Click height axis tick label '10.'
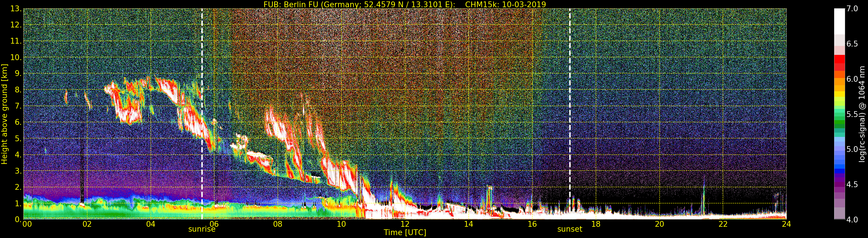Image resolution: width=868 pixels, height=238 pixels. 16,57
